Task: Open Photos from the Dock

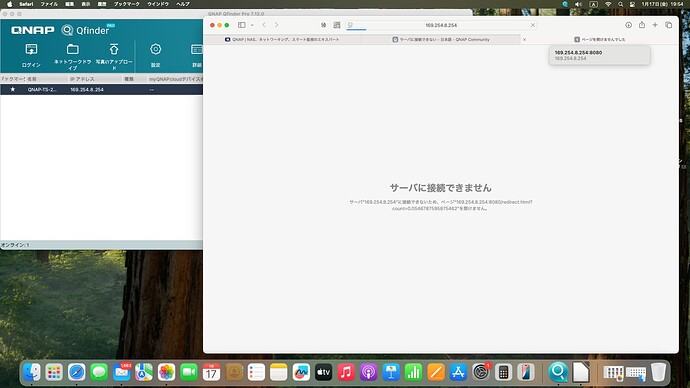Action: pos(166,372)
